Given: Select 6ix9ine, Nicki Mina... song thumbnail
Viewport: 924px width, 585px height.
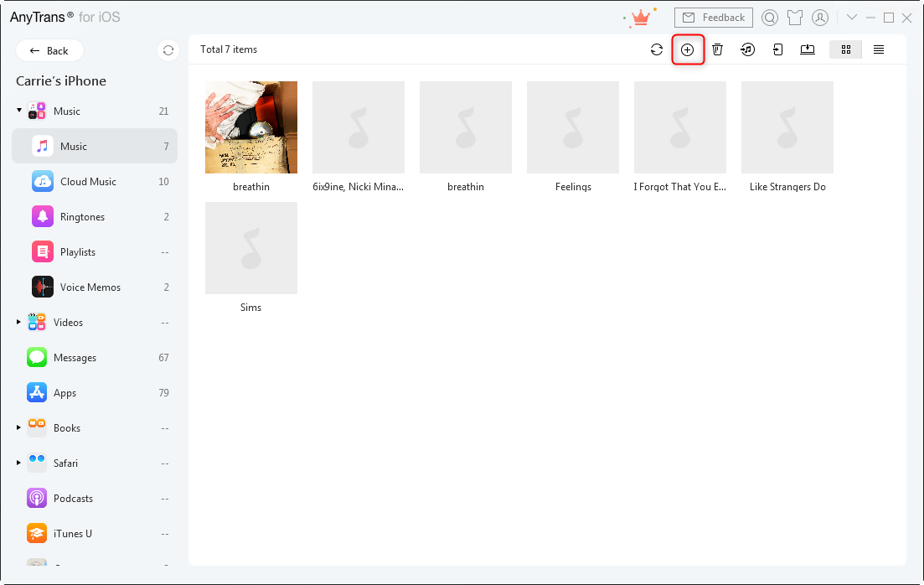Looking at the screenshot, I should [x=359, y=127].
